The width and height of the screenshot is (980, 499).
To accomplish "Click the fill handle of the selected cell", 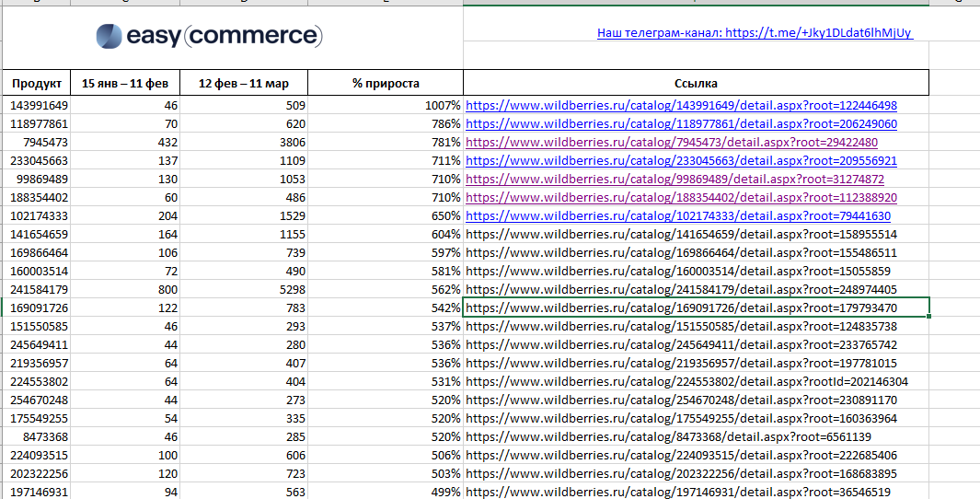I will pos(928,317).
